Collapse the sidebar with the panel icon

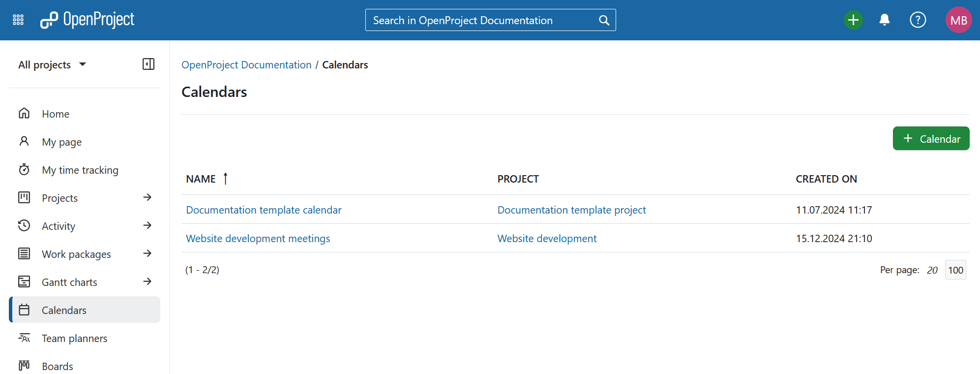148,64
